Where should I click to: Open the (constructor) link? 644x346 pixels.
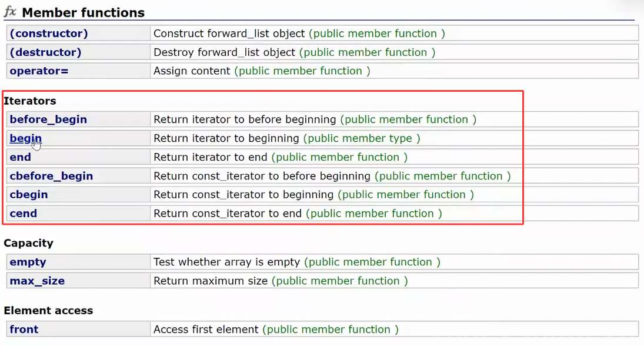[x=49, y=34]
